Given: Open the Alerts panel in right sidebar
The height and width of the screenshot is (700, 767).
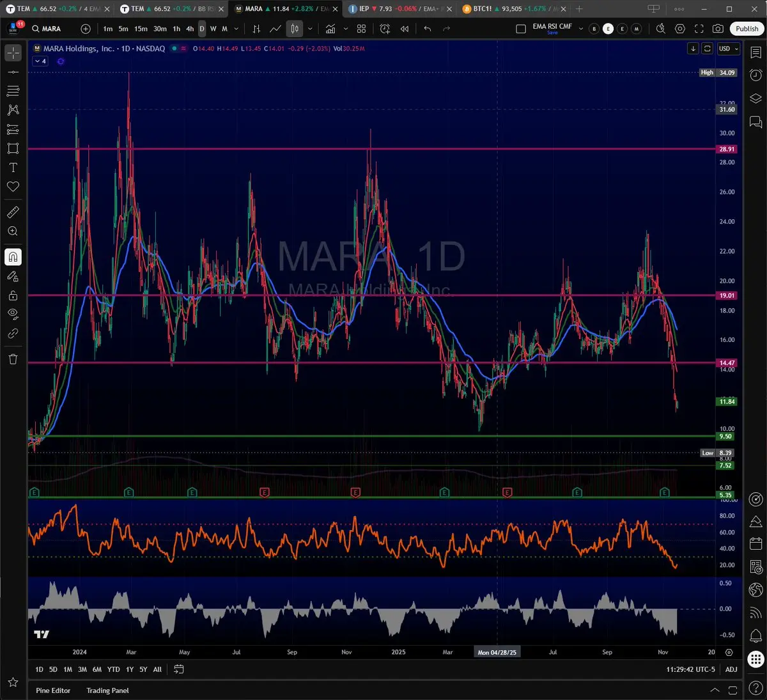Looking at the screenshot, I should (755, 75).
